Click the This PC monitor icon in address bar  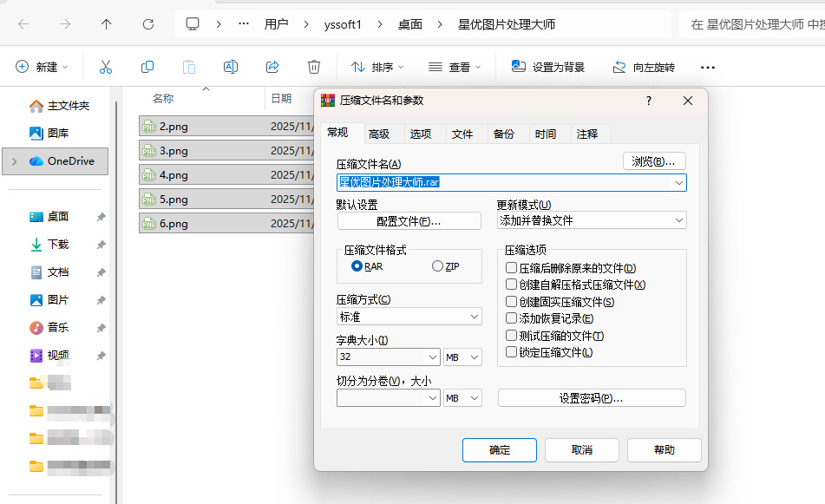click(193, 24)
